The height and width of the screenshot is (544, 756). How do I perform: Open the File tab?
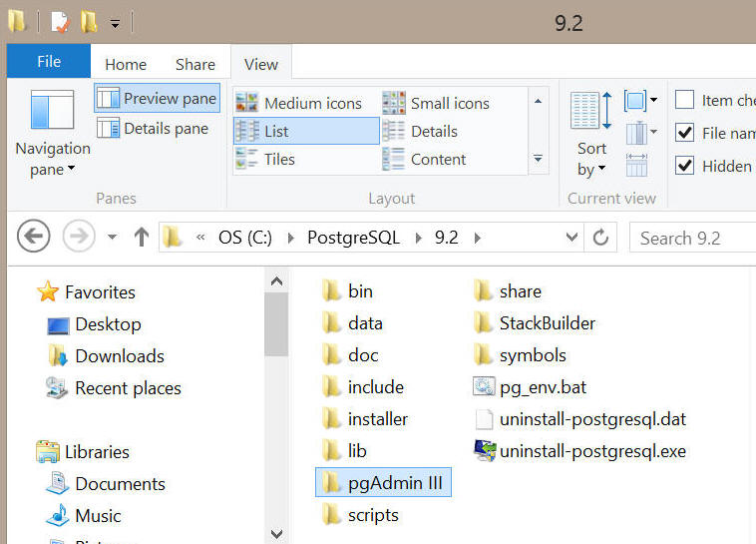coord(49,61)
